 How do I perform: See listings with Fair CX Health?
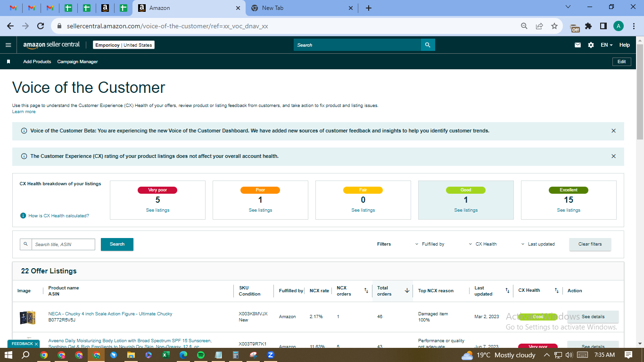(363, 210)
